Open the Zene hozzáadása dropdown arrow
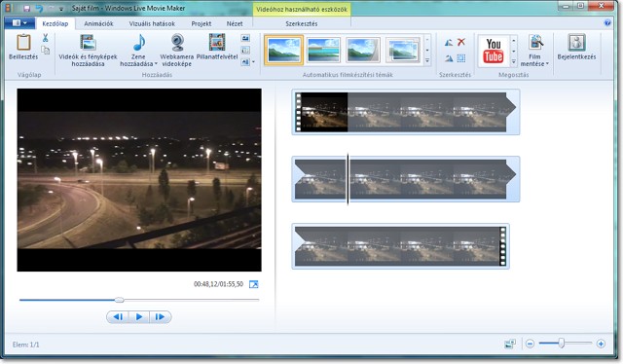 click(x=156, y=63)
